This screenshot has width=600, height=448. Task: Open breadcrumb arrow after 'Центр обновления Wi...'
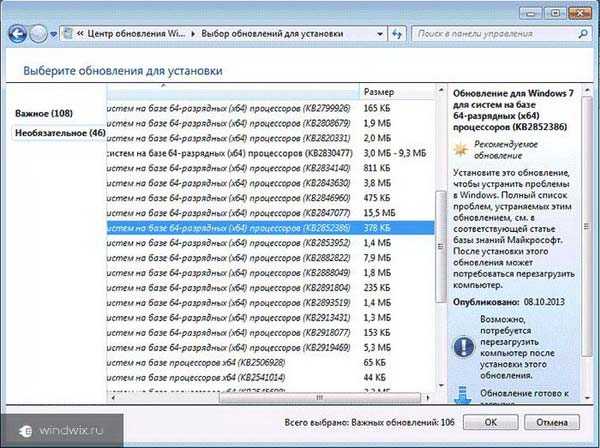click(193, 34)
